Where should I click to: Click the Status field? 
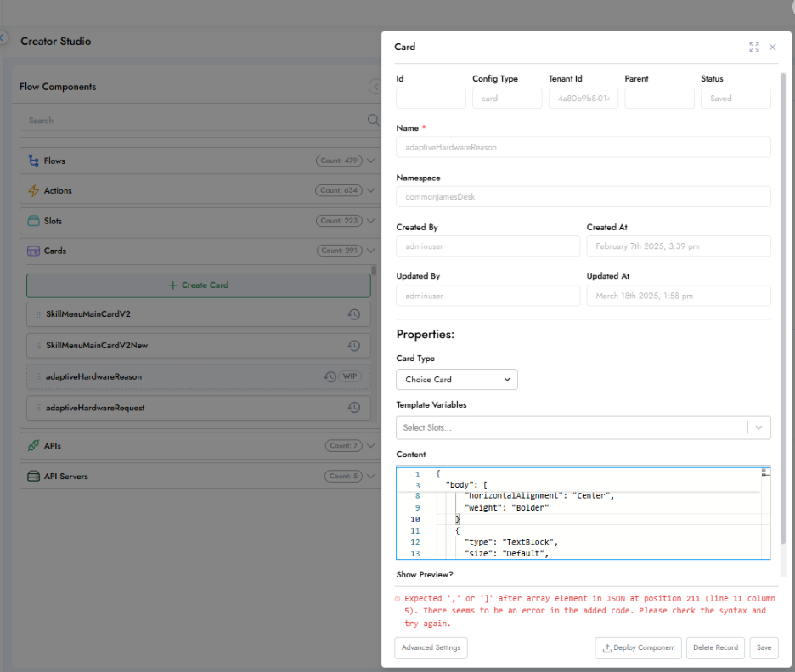tap(736, 99)
